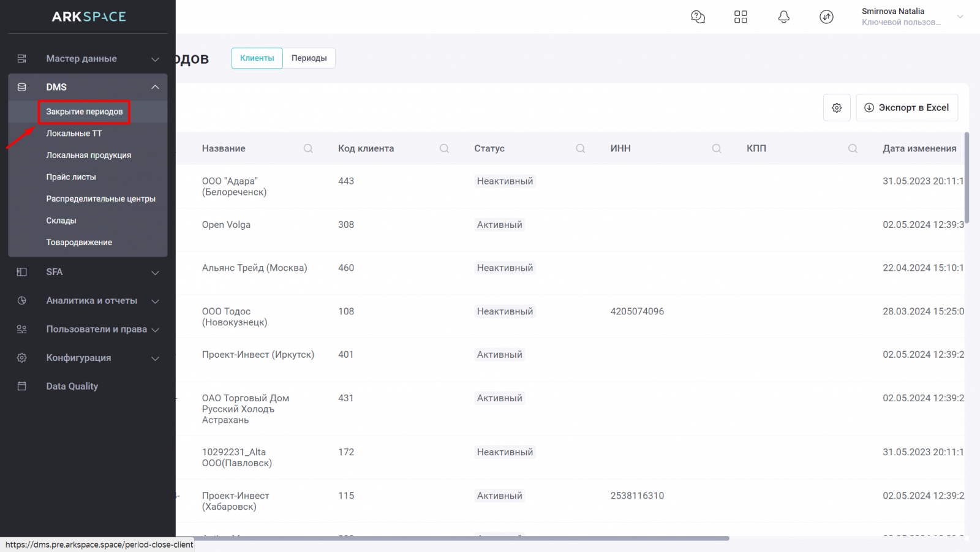
Task: Click search icon in КПП column
Action: pyautogui.click(x=853, y=149)
